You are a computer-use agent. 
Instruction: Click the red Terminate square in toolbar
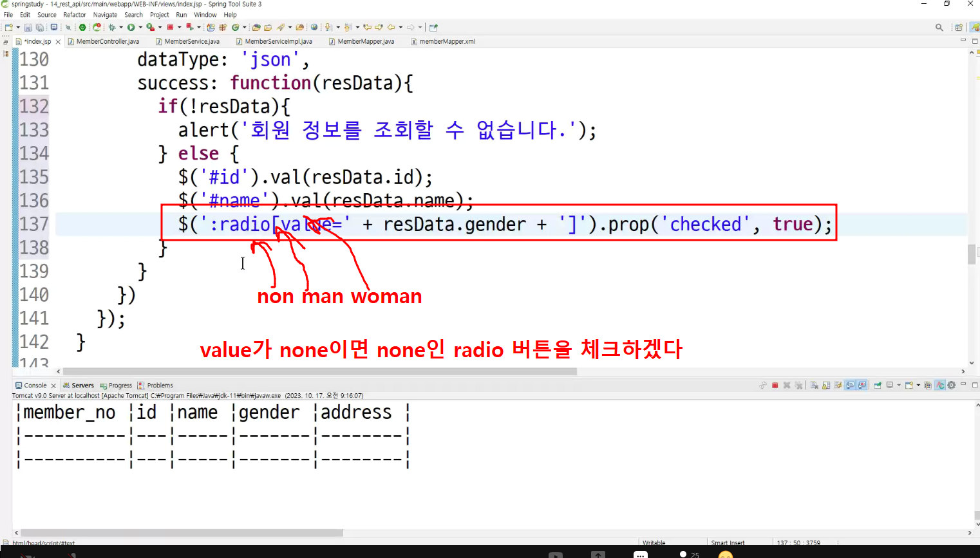pyautogui.click(x=170, y=27)
